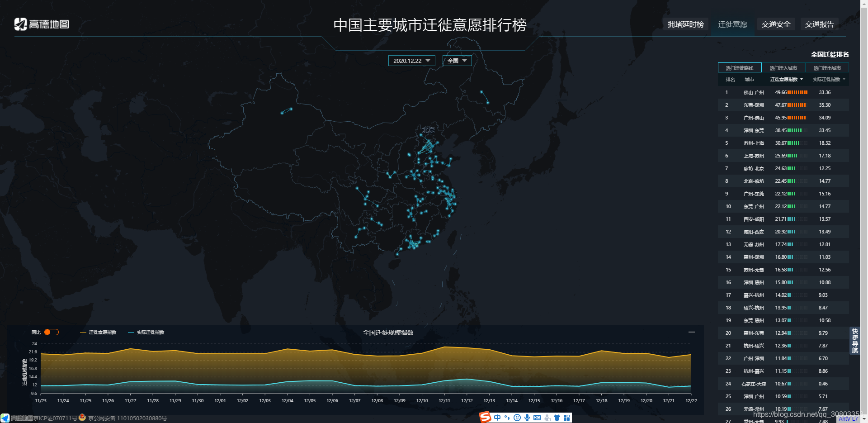Click the blue paper-plane icon at bottom left
Viewport: 868px width, 423px height.
[x=5, y=418]
